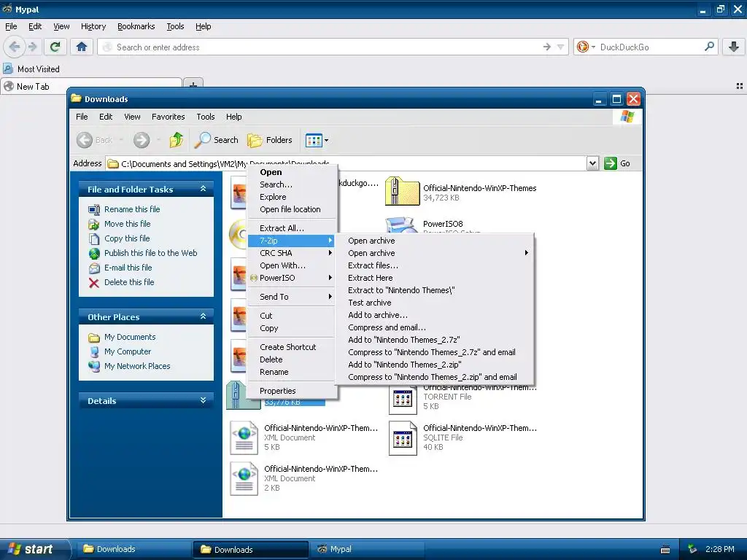Choose Create Shortcut
Image resolution: width=747 pixels, height=560 pixels.
coord(292,347)
